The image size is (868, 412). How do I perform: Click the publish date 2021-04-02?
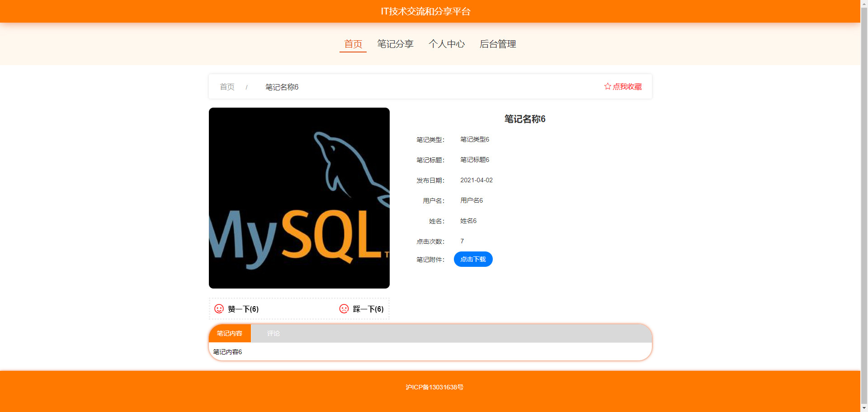pyautogui.click(x=476, y=180)
